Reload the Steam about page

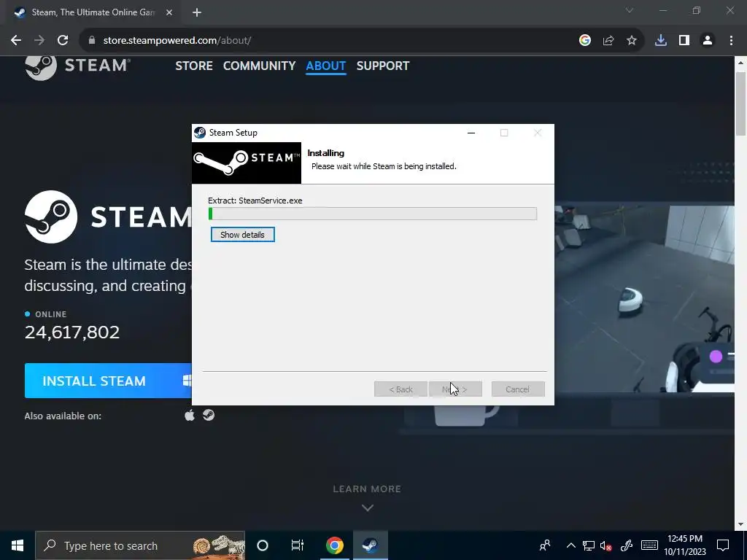pos(63,41)
